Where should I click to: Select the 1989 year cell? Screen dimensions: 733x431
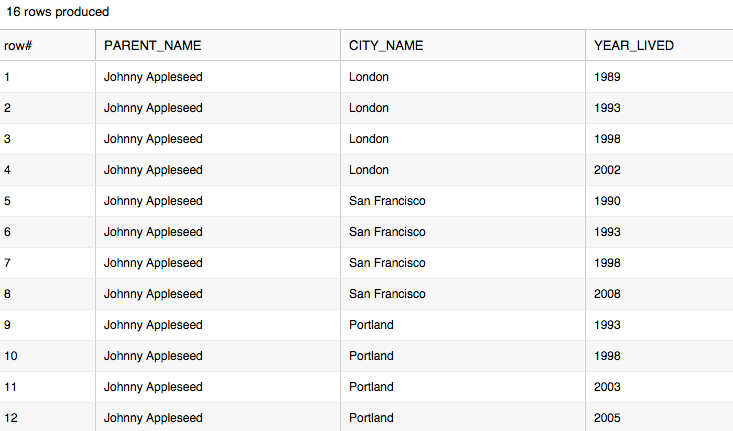pos(607,77)
